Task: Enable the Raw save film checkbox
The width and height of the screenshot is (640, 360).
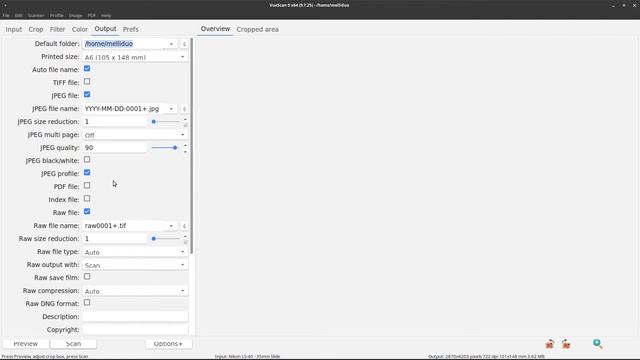Action: 87,277
